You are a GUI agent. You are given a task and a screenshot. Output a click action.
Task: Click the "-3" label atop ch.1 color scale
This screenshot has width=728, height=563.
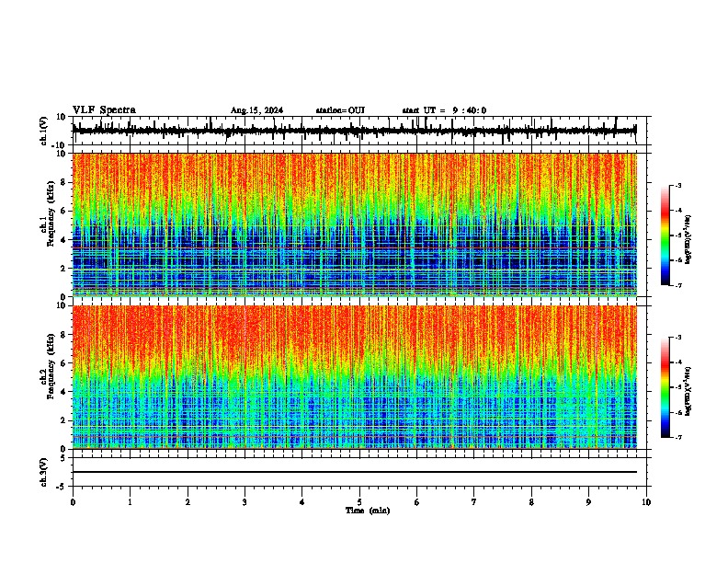677,185
